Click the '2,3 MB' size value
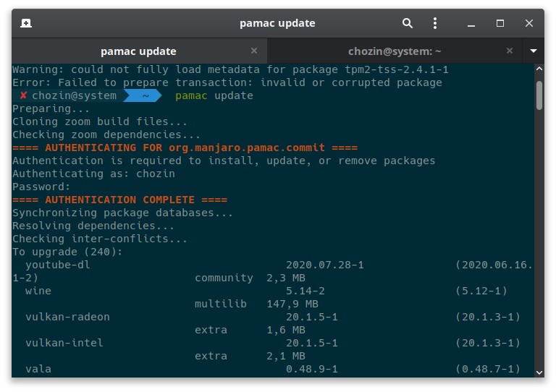The width and height of the screenshot is (556, 392). (286, 278)
